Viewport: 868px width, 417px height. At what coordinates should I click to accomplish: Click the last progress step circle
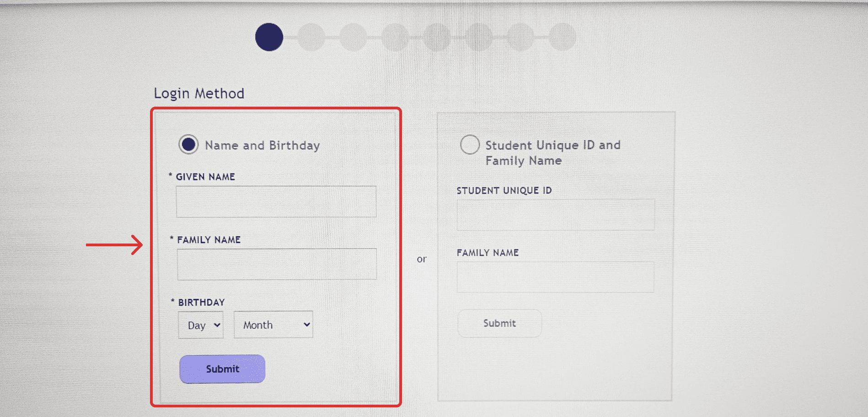point(562,37)
